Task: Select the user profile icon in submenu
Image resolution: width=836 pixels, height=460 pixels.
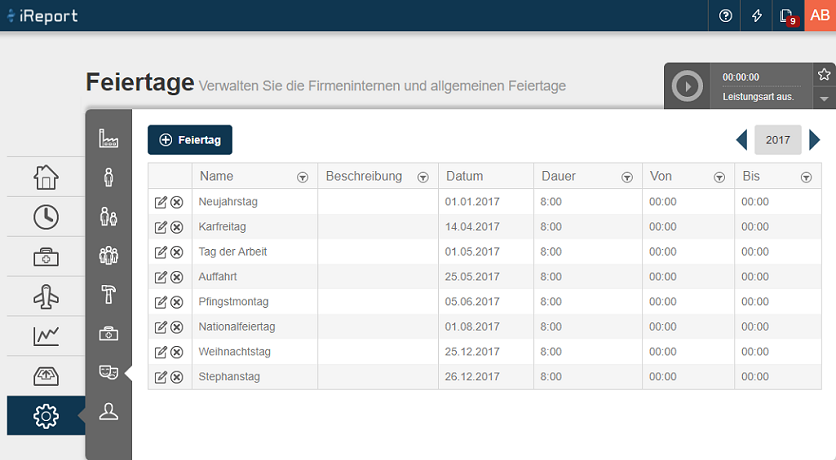Action: (x=108, y=411)
